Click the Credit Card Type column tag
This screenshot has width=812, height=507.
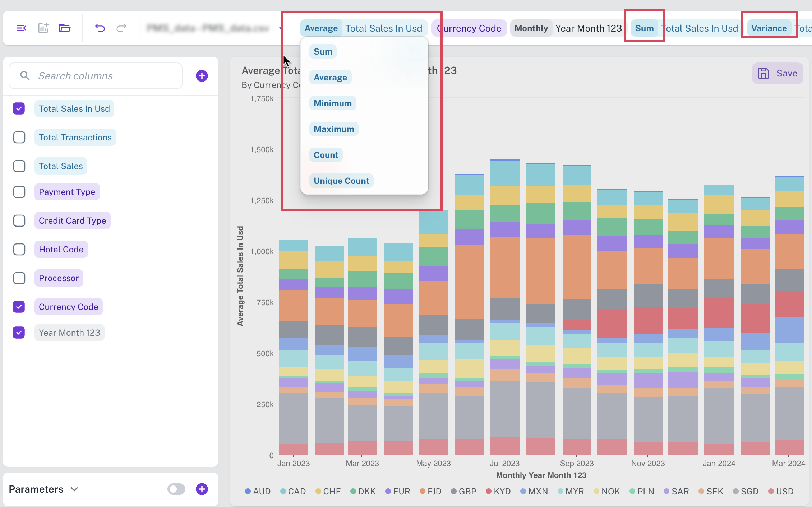coord(72,220)
